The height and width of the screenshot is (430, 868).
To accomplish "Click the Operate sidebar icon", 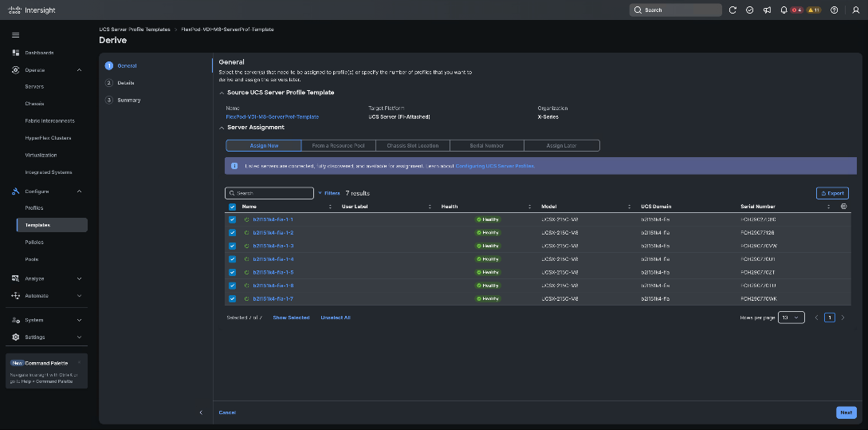I will 15,70.
